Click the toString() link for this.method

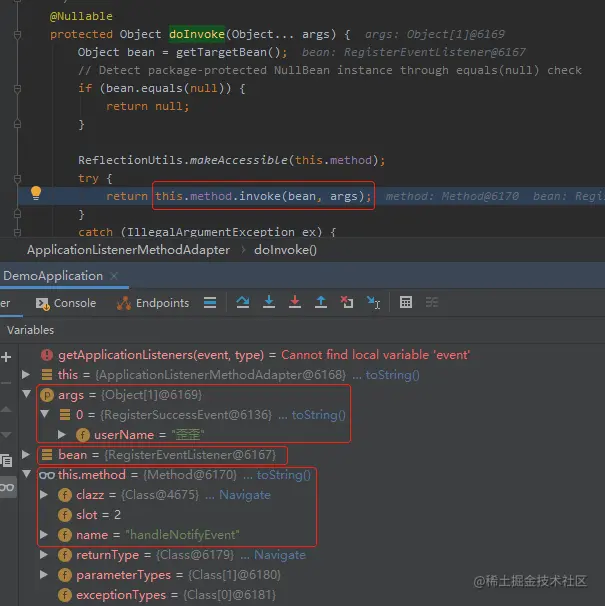284,475
